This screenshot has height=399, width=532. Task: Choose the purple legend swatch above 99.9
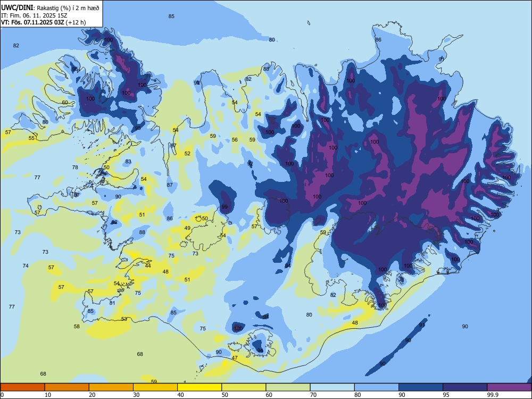coord(509,387)
